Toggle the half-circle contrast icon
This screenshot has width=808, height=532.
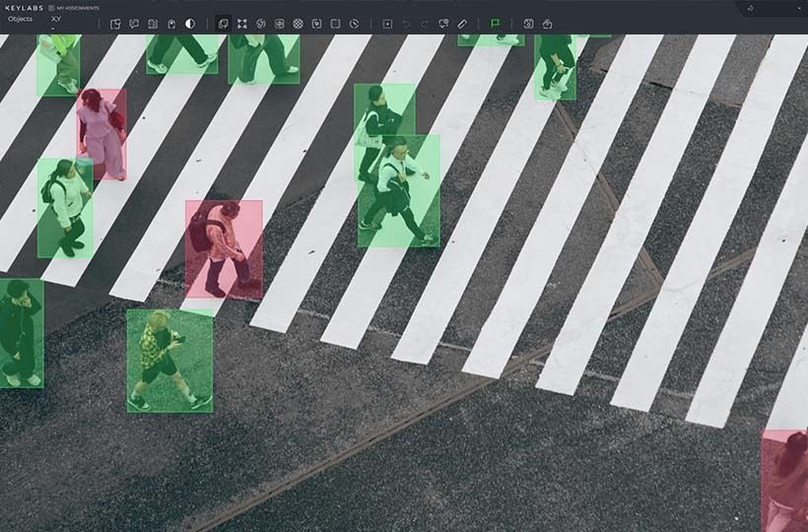pyautogui.click(x=190, y=24)
